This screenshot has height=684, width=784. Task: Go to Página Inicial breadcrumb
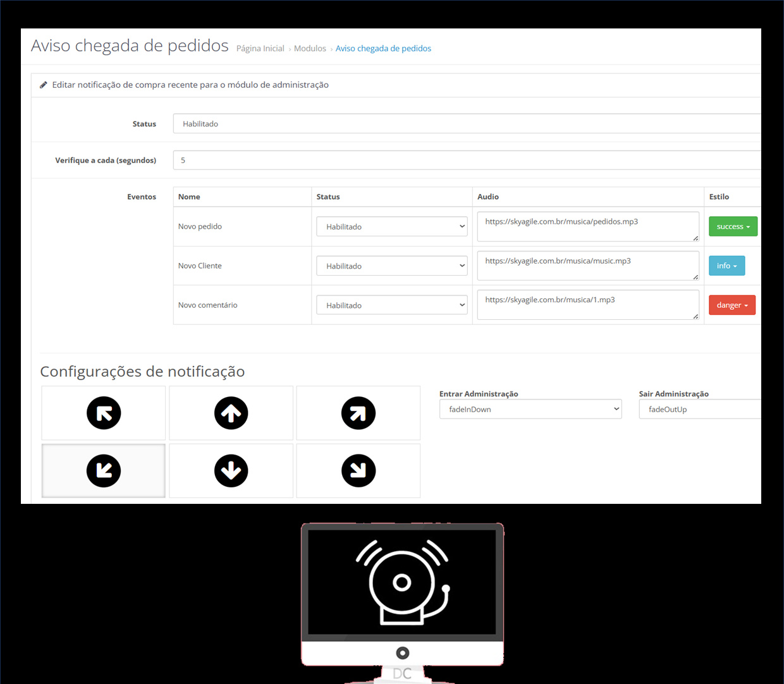[260, 49]
